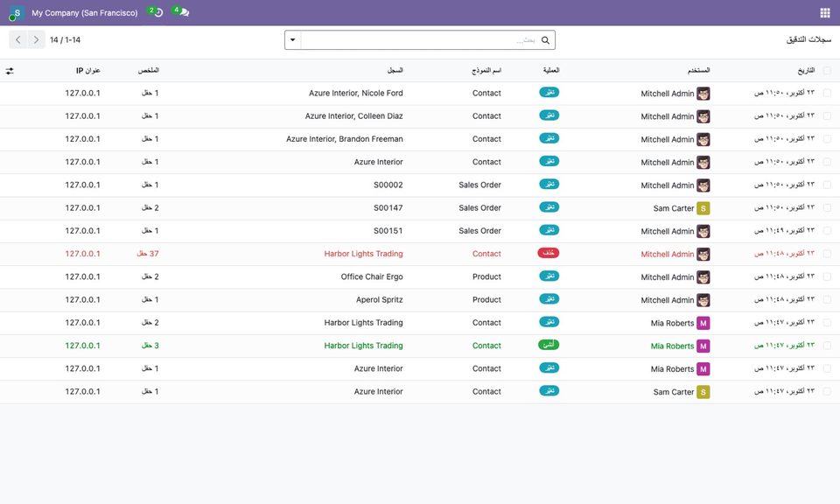The height and width of the screenshot is (504, 840).
Task: Select the red Harbor Lights Trading row checkbox
Action: pyautogui.click(x=827, y=254)
